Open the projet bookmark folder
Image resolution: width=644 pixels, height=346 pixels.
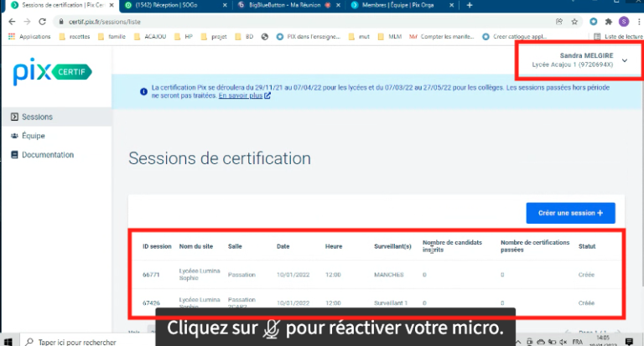point(214,37)
